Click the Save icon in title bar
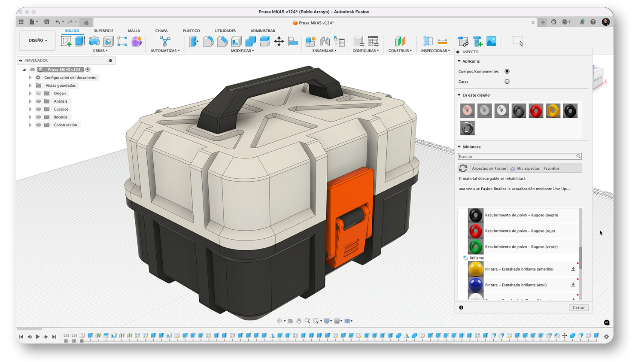 pyautogui.click(x=47, y=22)
